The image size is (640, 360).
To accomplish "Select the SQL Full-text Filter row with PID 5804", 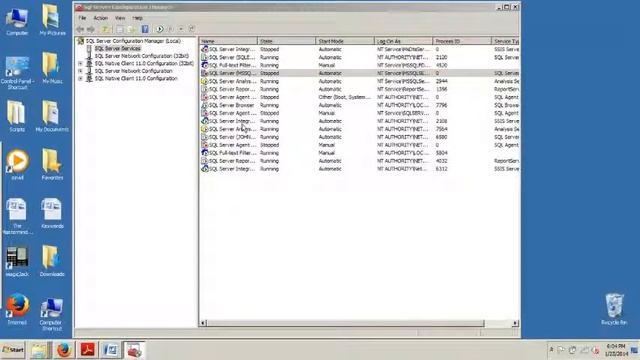I will point(359,153).
